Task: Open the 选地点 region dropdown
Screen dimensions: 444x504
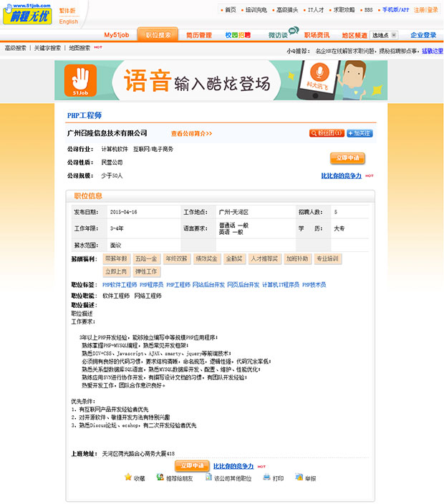Action: [384, 35]
